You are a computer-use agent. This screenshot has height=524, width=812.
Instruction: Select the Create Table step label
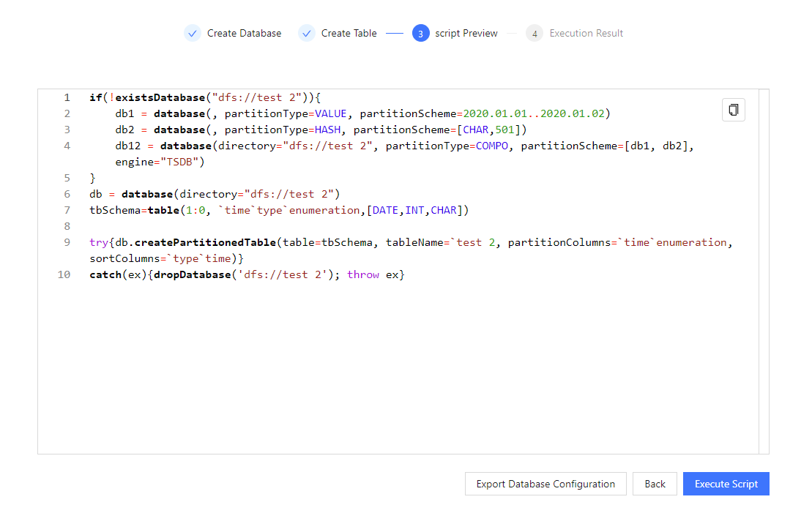point(349,33)
